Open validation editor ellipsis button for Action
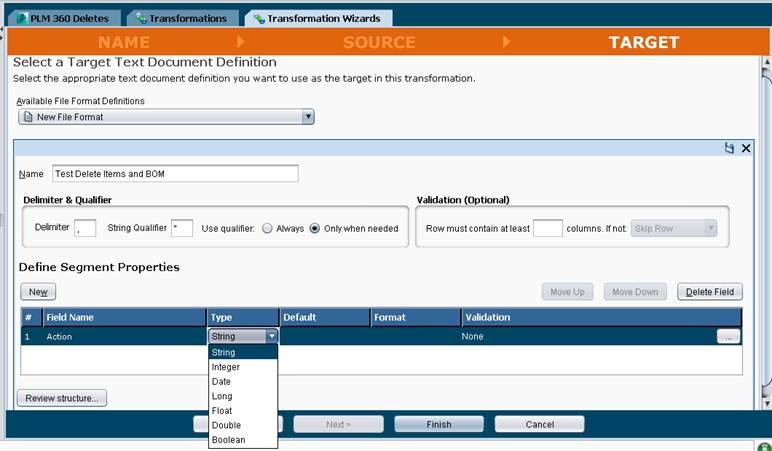 (x=728, y=337)
